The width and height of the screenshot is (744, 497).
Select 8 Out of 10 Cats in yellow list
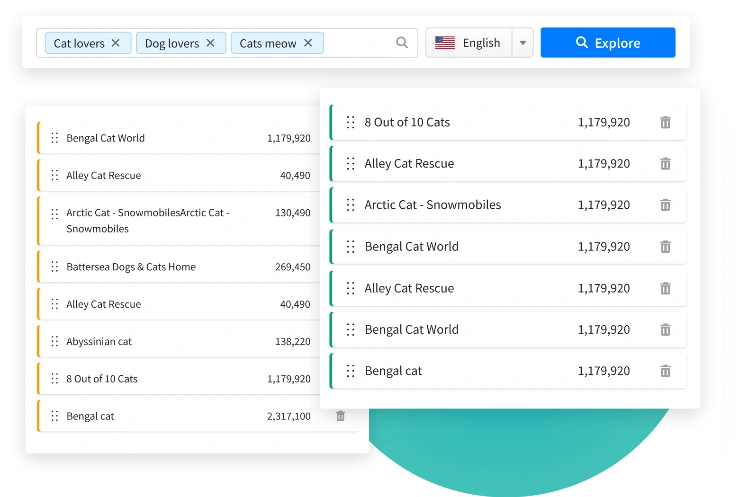(102, 379)
